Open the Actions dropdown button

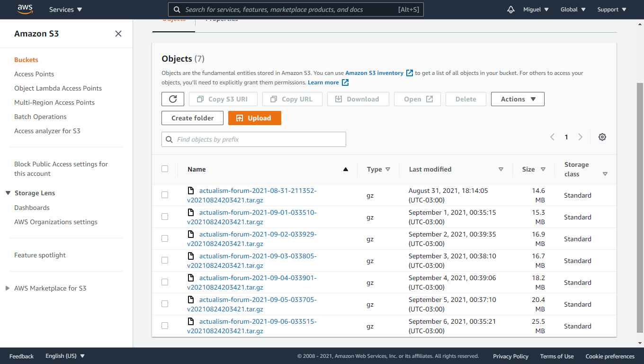(518, 99)
